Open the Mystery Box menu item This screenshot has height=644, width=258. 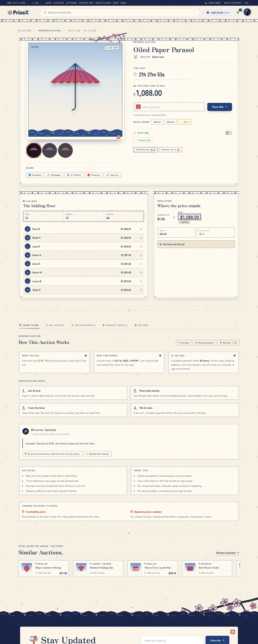(x=86, y=3)
